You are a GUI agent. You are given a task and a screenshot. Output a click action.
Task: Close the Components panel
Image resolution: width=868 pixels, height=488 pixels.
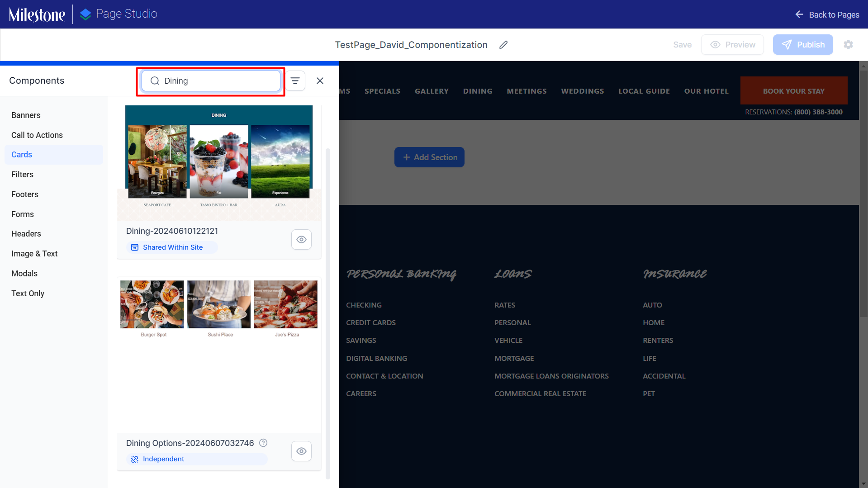(x=320, y=81)
